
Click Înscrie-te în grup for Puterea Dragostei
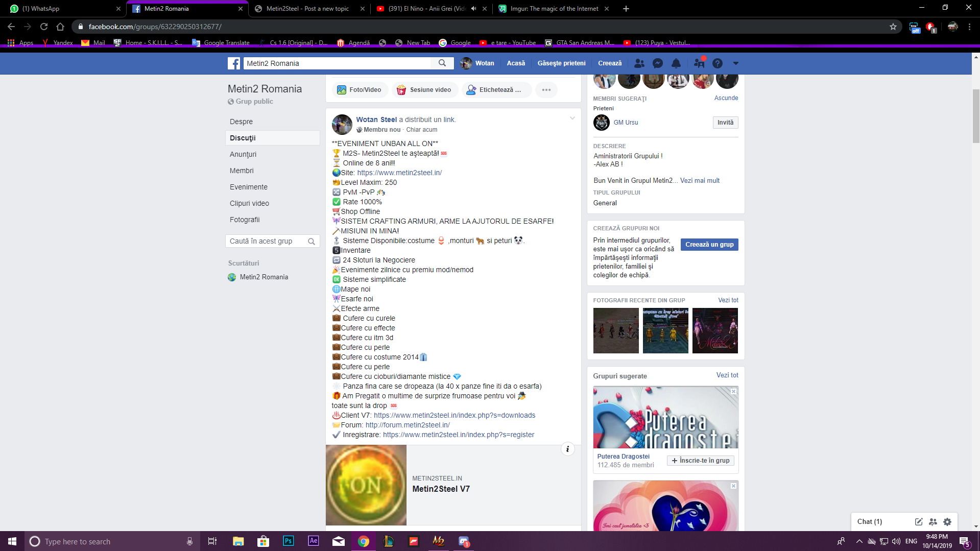click(700, 461)
